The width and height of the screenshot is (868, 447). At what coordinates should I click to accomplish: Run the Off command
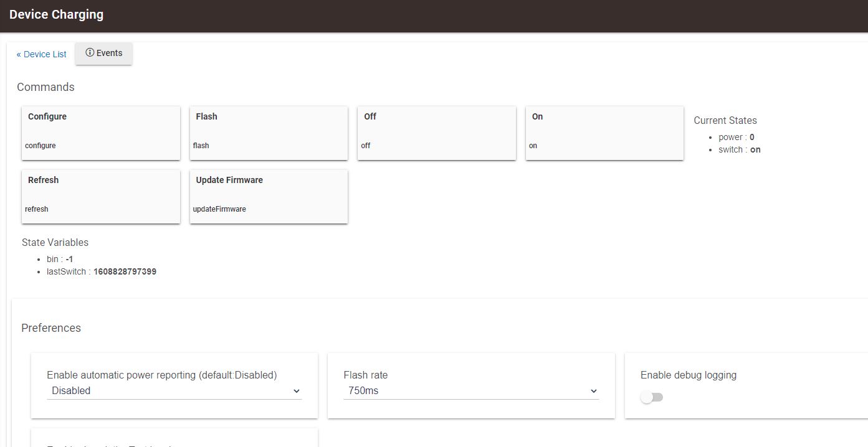click(x=437, y=133)
